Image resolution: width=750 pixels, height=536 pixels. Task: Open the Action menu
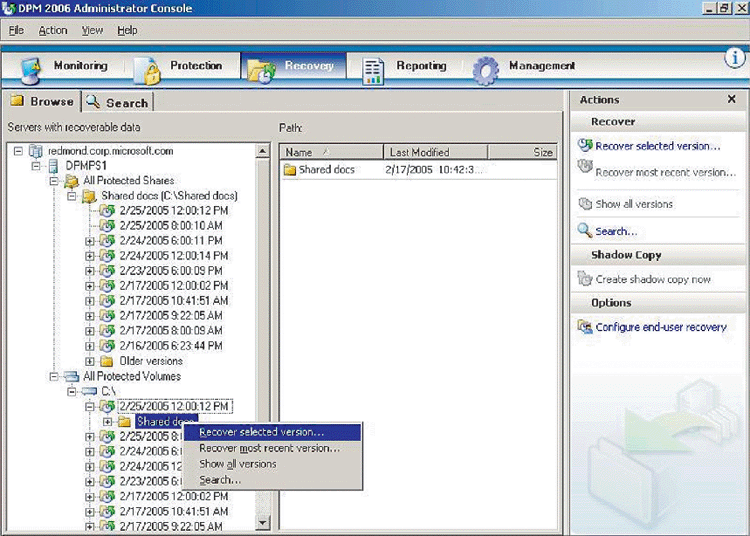pos(53,30)
